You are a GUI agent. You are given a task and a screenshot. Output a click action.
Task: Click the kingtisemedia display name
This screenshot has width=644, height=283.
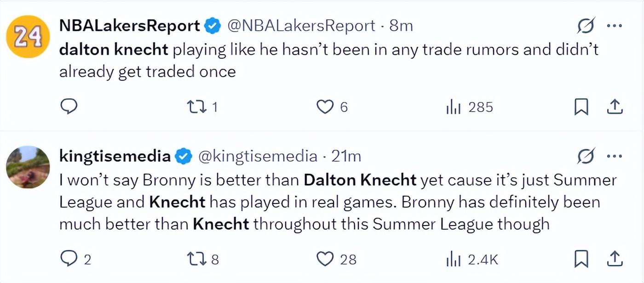pyautogui.click(x=115, y=156)
